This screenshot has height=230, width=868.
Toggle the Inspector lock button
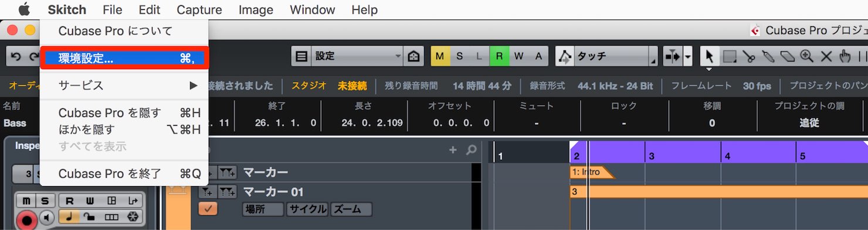coord(90,217)
